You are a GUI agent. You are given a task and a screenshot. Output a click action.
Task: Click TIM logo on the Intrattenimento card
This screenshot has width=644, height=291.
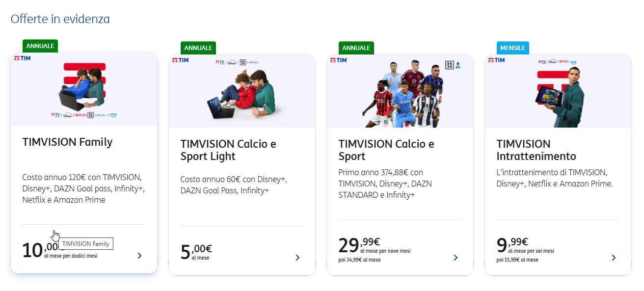click(x=496, y=60)
